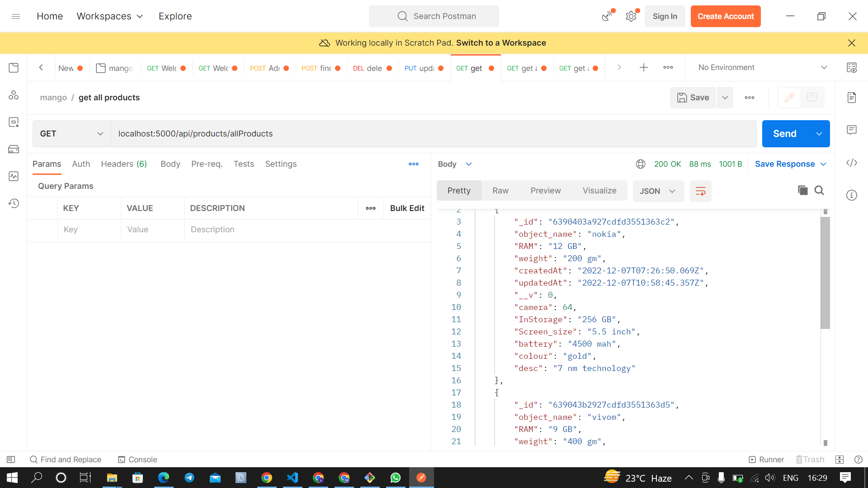Click the request URL field
Image resolution: width=868 pixels, height=488 pixels.
click(x=434, y=134)
